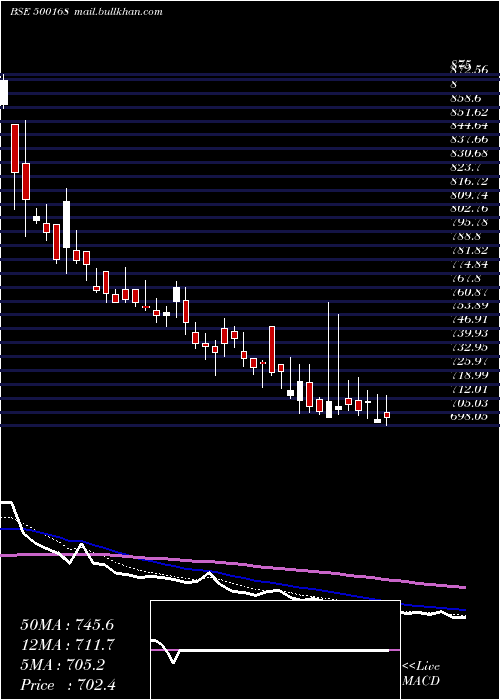Click the 746.91 price axis label

[469, 320]
